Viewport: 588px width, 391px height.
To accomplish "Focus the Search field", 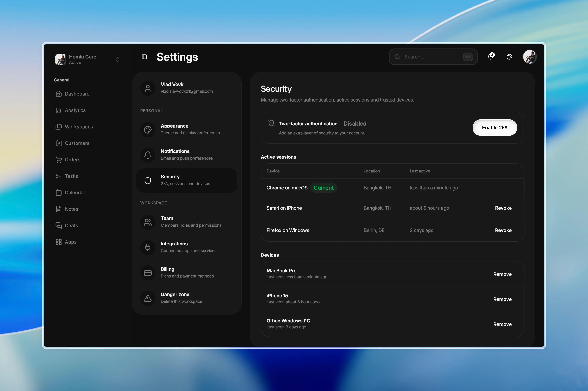I will click(x=433, y=57).
